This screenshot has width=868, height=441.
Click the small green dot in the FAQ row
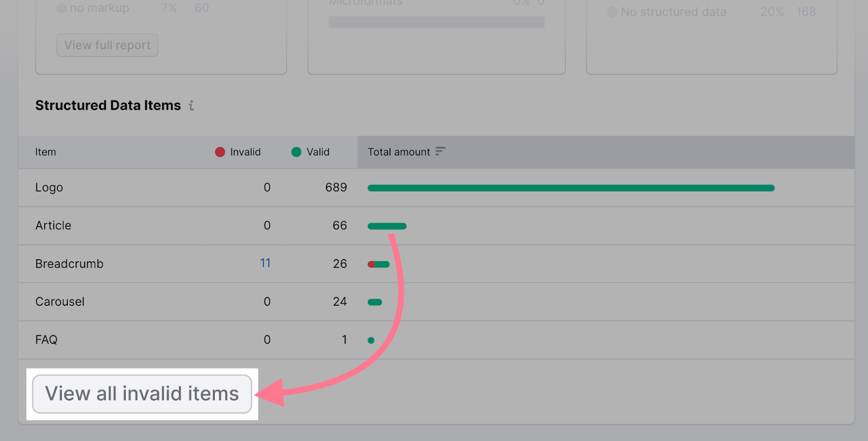[x=371, y=340]
